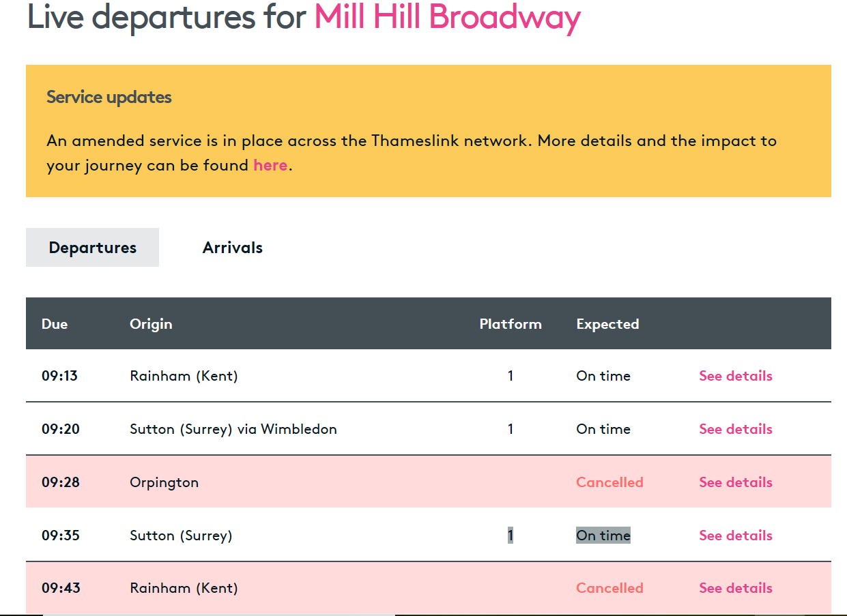See details for the 09:13 Rainham train
This screenshot has height=616, width=847.
(736, 376)
